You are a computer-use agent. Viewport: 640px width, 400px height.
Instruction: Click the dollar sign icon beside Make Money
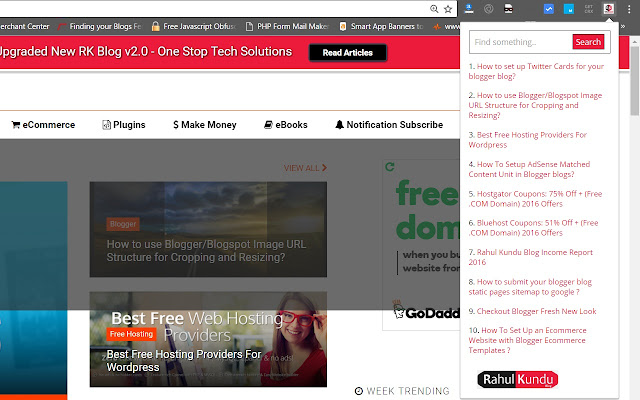tap(176, 125)
